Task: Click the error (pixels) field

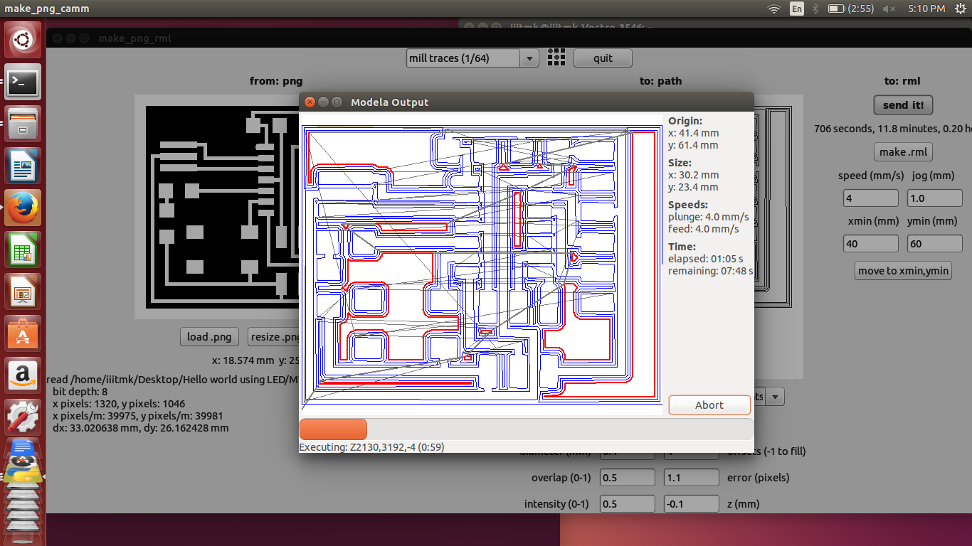Action: (691, 477)
